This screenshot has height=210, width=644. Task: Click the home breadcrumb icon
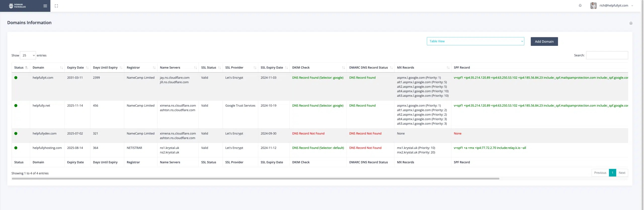[x=631, y=23]
